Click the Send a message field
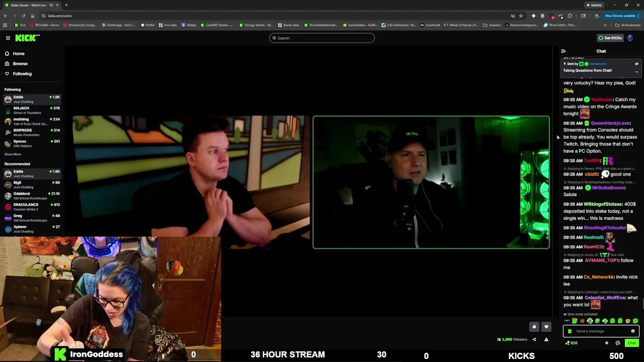Image resolution: width=644 pixels, height=362 pixels. pos(601,331)
